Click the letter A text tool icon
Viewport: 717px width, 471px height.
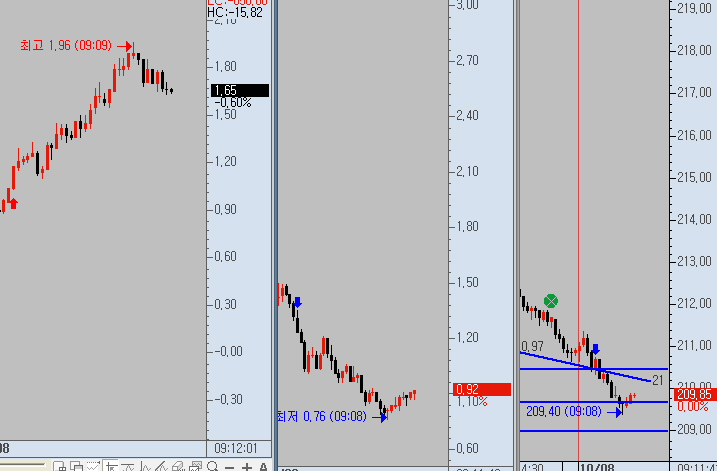[263, 466]
